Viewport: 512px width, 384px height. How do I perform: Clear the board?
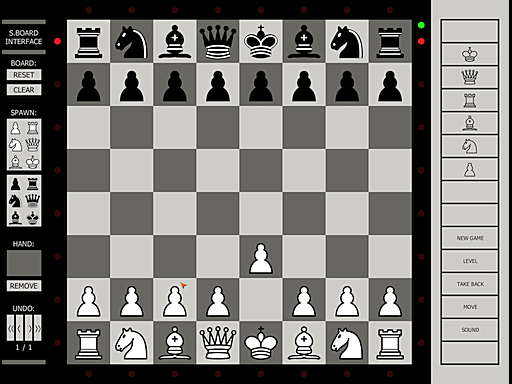(x=24, y=90)
